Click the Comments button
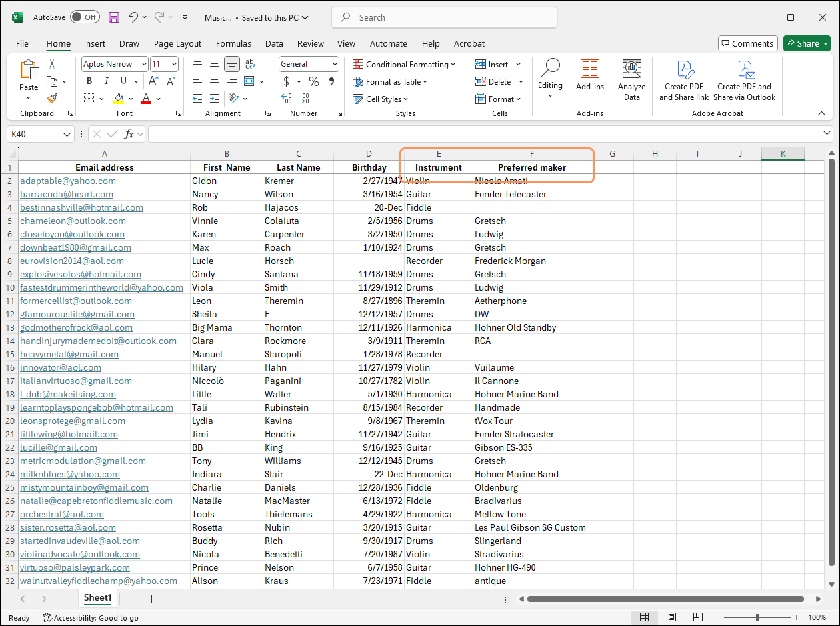 pos(748,43)
